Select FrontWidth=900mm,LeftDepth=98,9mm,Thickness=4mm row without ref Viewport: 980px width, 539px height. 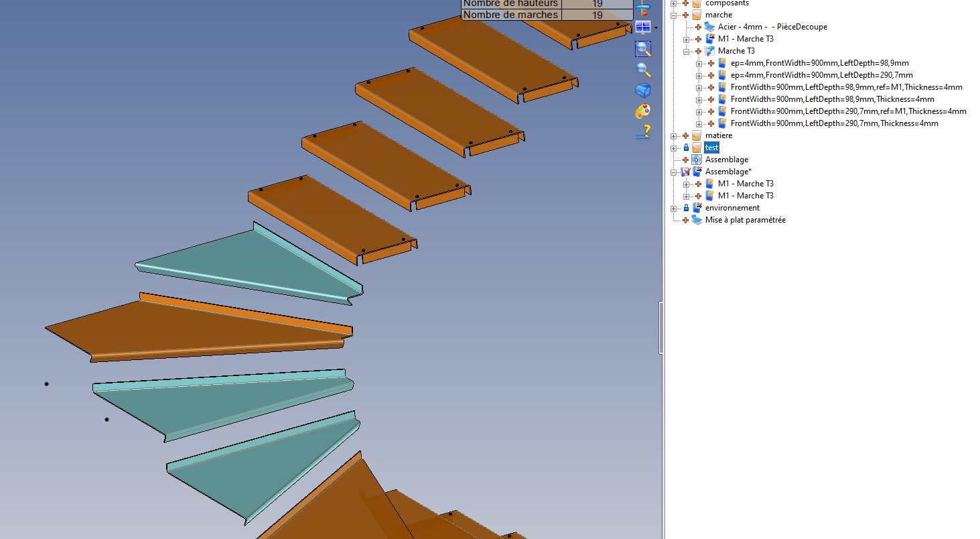pos(832,99)
